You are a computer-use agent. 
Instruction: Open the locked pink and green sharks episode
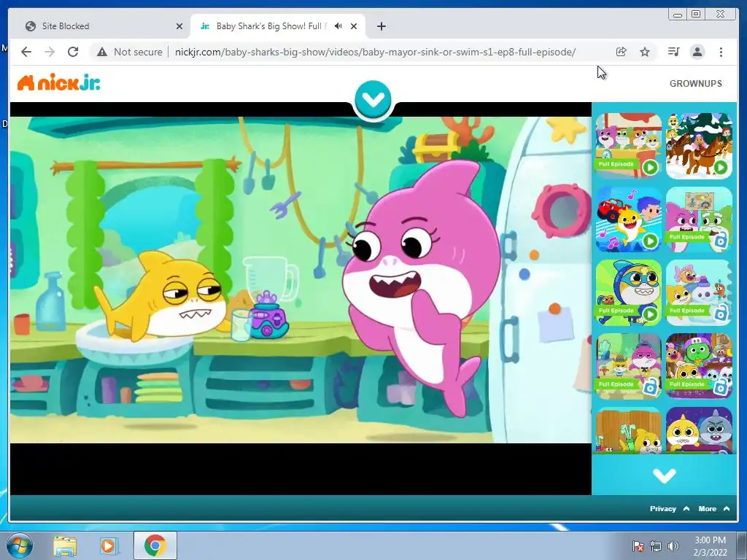[x=699, y=219]
